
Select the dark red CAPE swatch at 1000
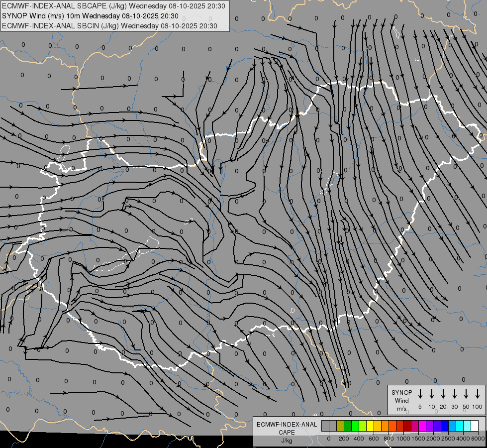point(407,426)
